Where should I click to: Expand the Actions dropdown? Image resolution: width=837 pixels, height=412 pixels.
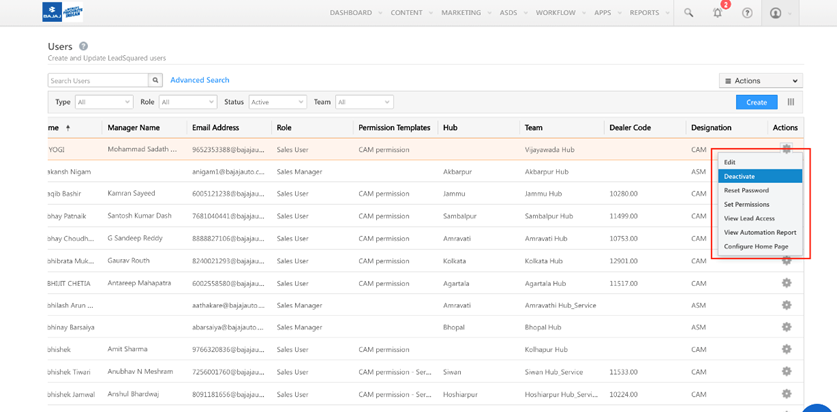760,81
